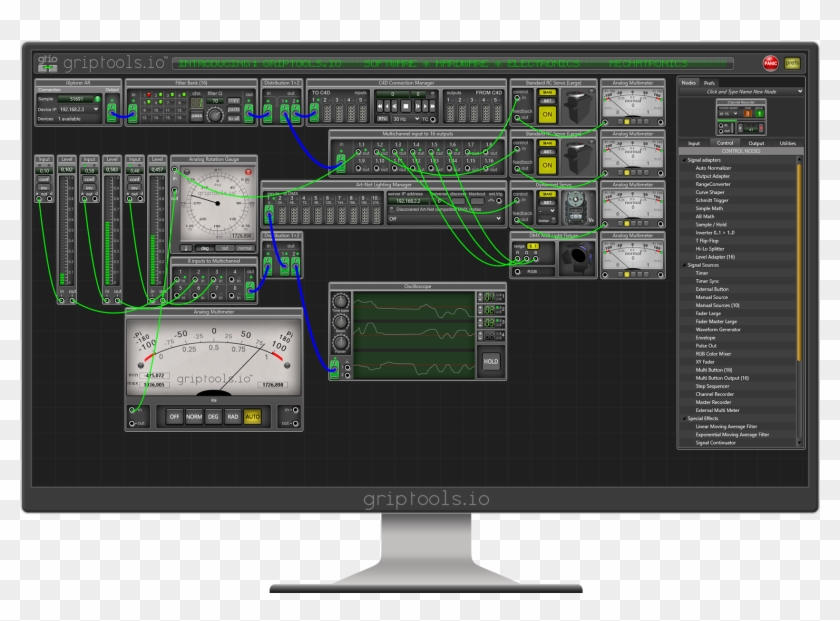Toggle HOLD on the Oscilloscope
The image size is (840, 621).
tap(492, 361)
